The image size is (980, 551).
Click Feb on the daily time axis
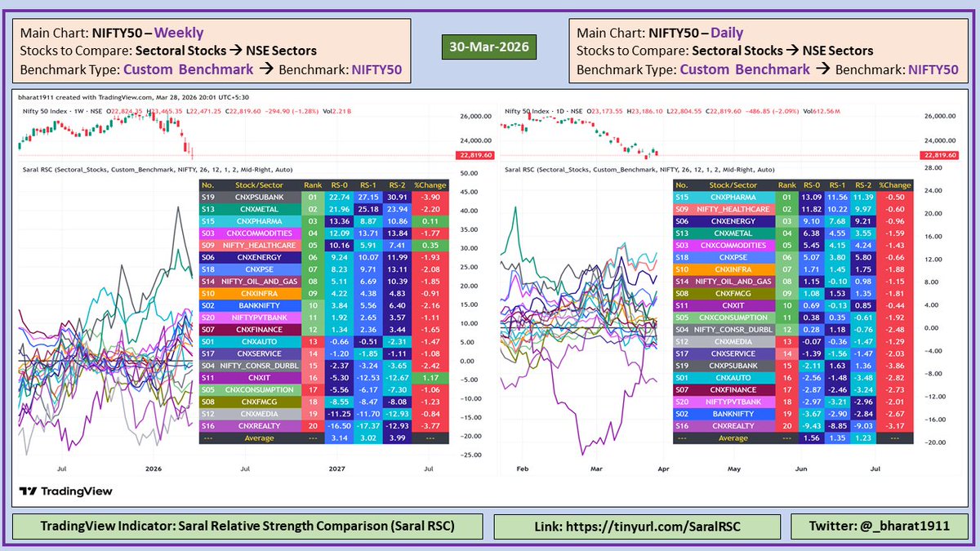[523, 469]
